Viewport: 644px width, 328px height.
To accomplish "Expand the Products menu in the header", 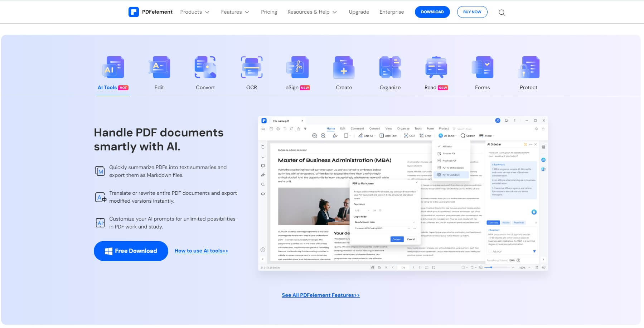I will [195, 12].
